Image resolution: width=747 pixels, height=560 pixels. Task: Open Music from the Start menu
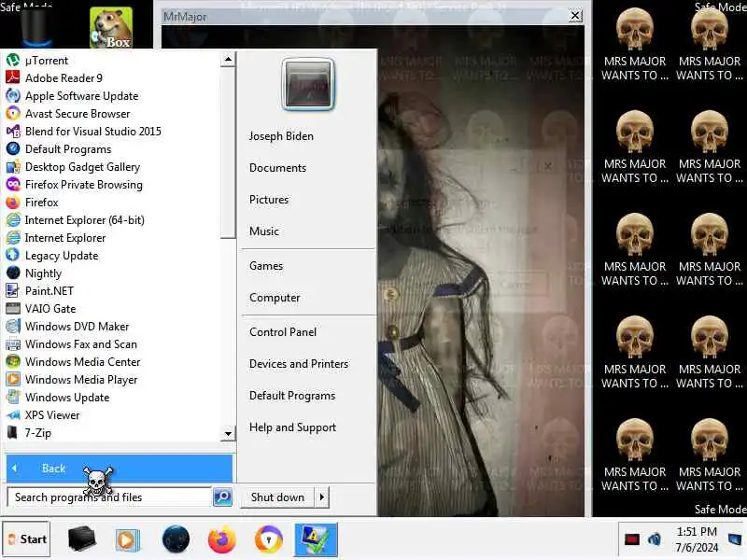pyautogui.click(x=264, y=231)
